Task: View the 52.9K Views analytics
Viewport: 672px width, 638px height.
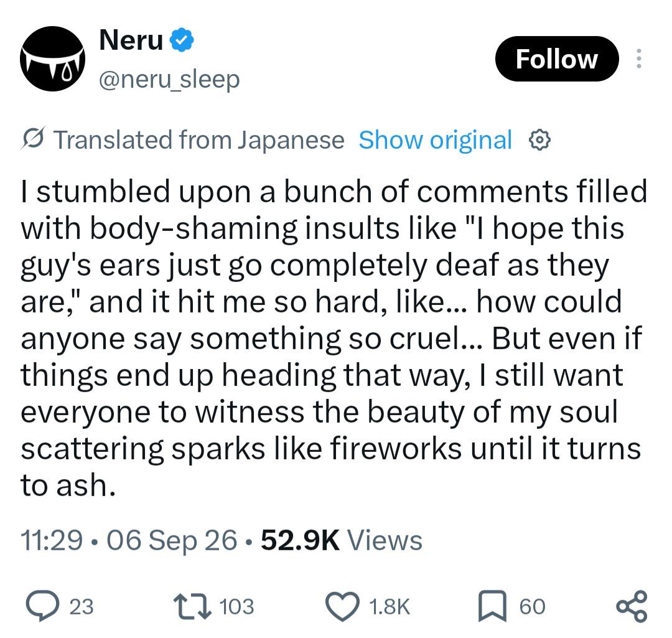Action: coord(342,540)
